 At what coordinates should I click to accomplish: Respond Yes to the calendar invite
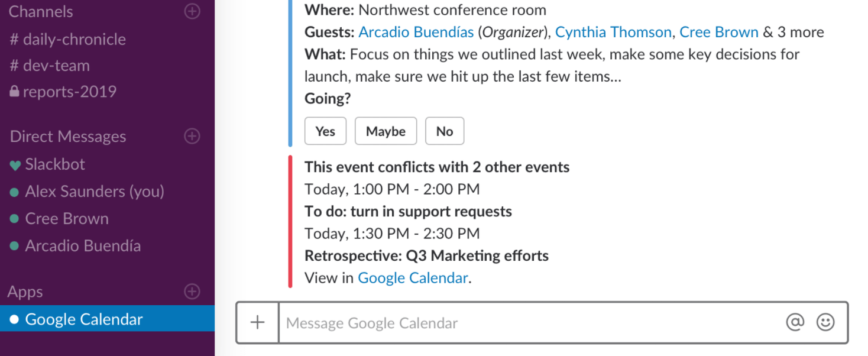pyautogui.click(x=325, y=131)
